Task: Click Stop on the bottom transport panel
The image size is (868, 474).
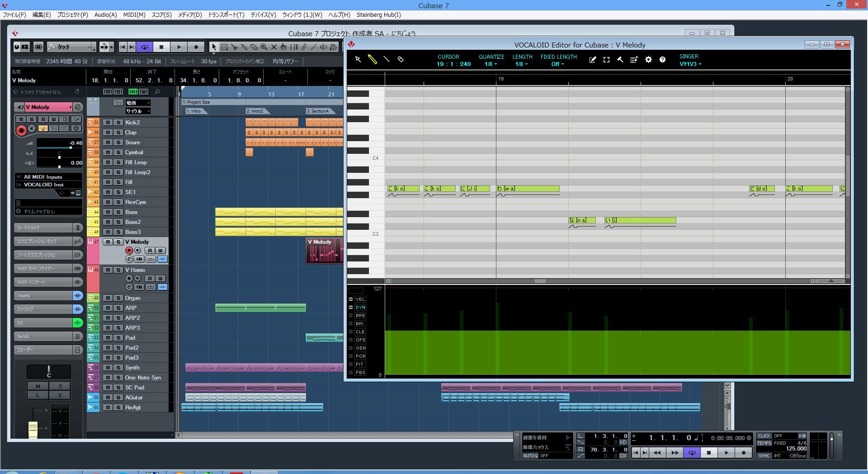Action: (x=709, y=453)
